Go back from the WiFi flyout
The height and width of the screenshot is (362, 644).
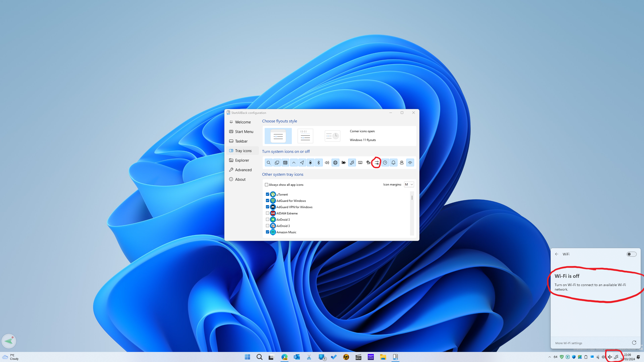click(557, 254)
